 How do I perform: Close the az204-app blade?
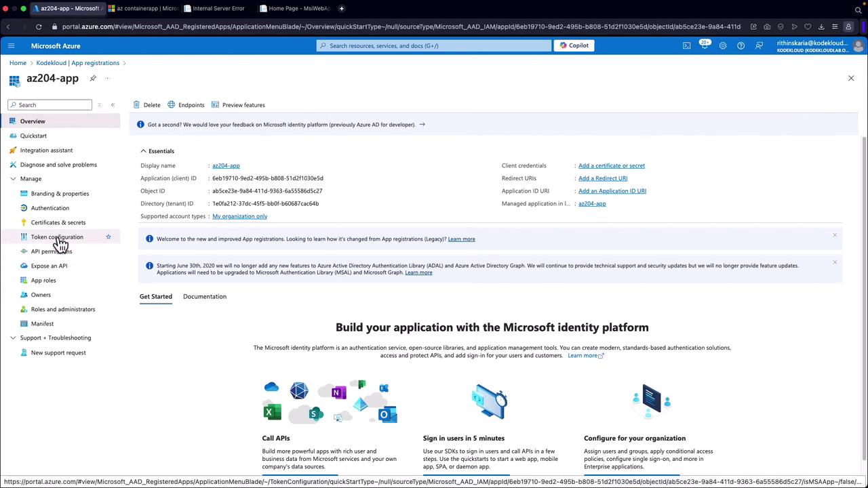click(851, 78)
